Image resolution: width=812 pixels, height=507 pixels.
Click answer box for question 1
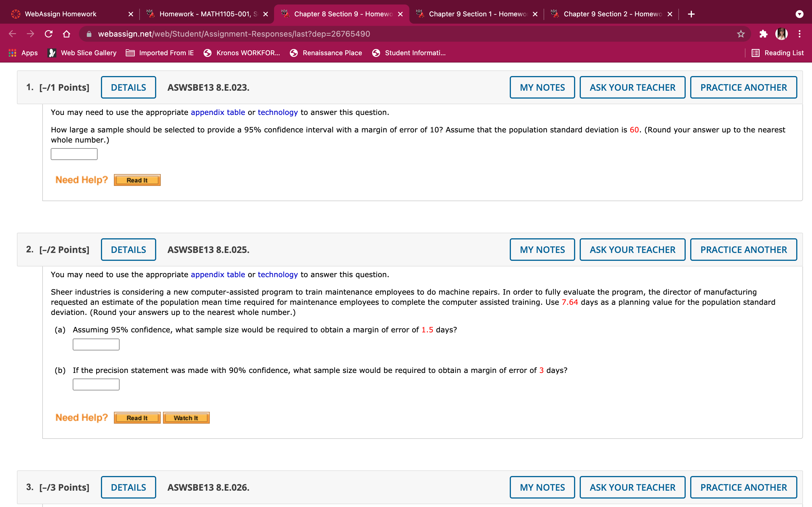[74, 154]
